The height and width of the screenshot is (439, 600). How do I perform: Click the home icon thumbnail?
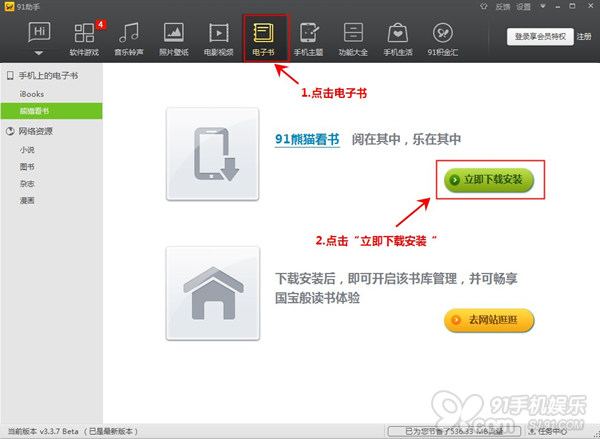click(213, 293)
